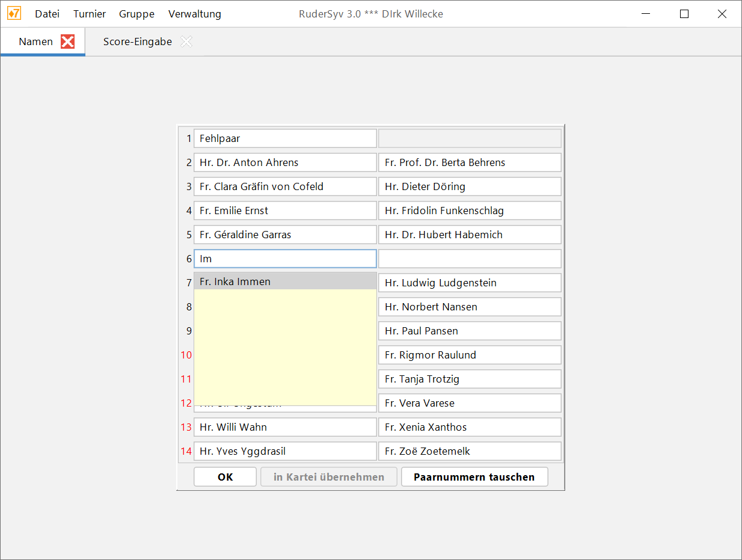
Task: Click the in Kartei übernehmen button
Action: [328, 477]
